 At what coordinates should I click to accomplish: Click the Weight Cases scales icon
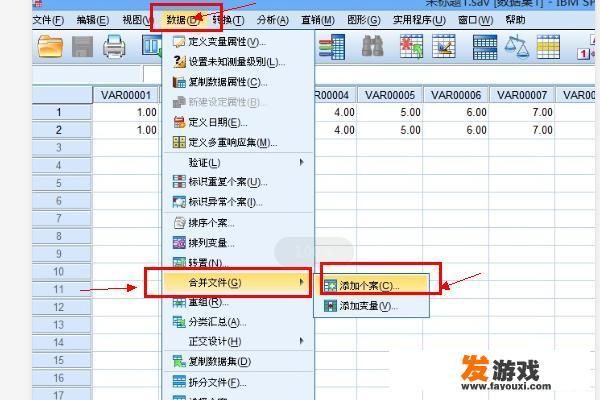pyautogui.click(x=516, y=46)
